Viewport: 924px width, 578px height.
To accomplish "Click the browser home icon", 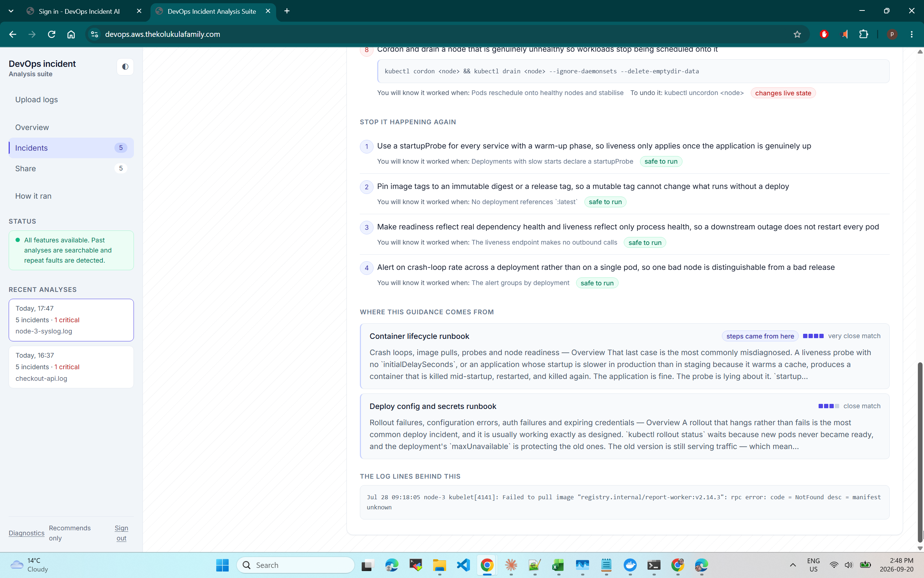I will 71,34.
